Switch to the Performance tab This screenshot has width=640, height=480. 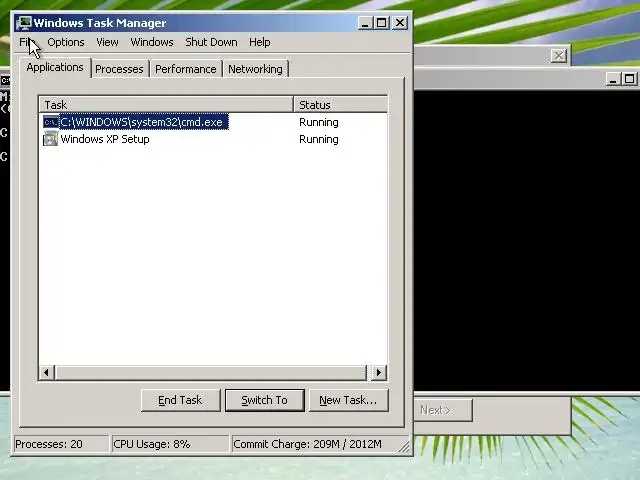186,69
